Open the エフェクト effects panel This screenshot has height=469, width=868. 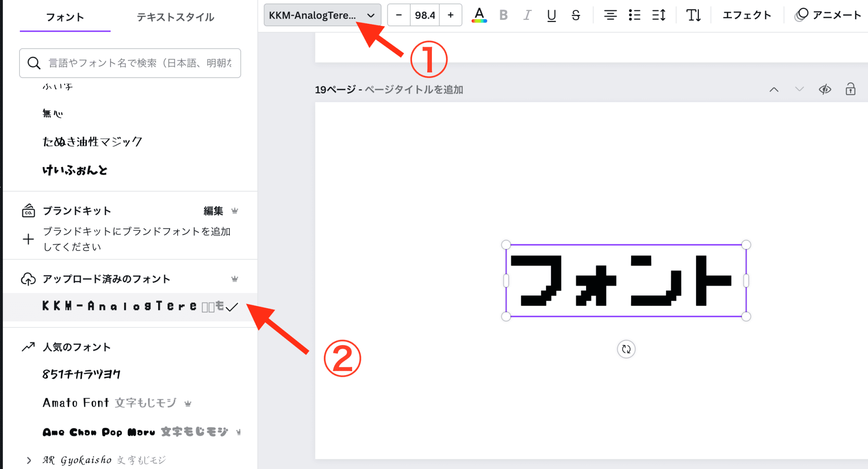[746, 15]
